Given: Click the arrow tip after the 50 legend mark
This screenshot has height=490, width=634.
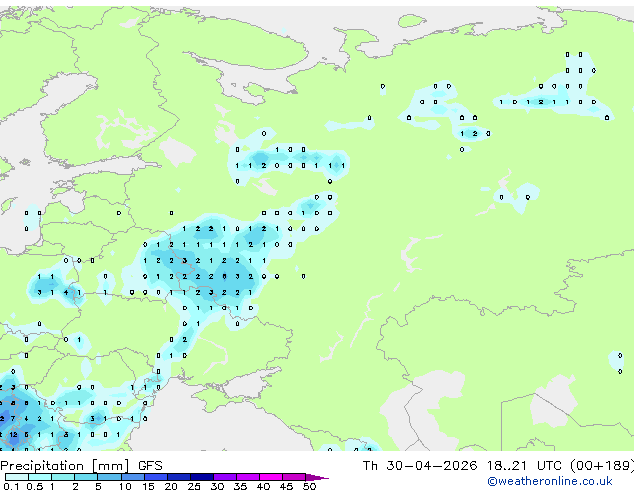Looking at the screenshot, I should 317,477.
